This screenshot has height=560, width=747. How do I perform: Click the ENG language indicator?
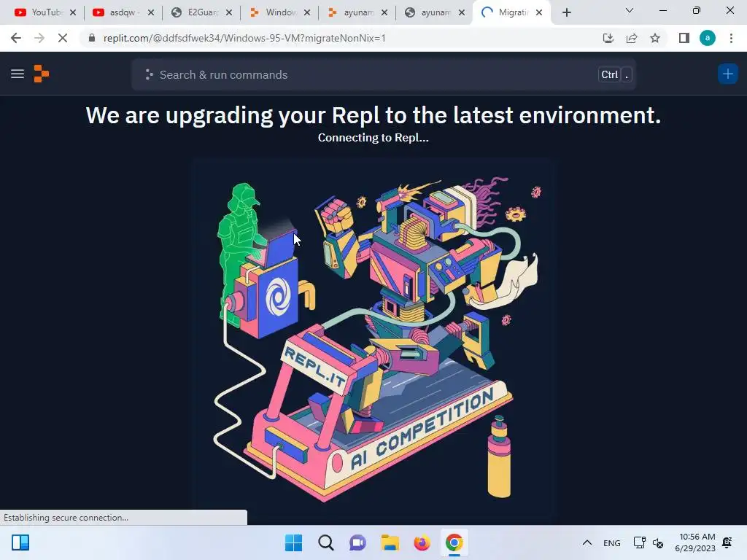pyautogui.click(x=612, y=542)
